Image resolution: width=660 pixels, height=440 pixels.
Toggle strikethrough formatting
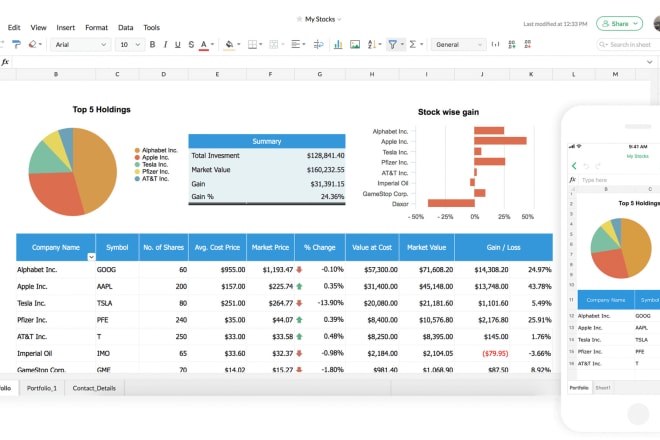pos(191,44)
